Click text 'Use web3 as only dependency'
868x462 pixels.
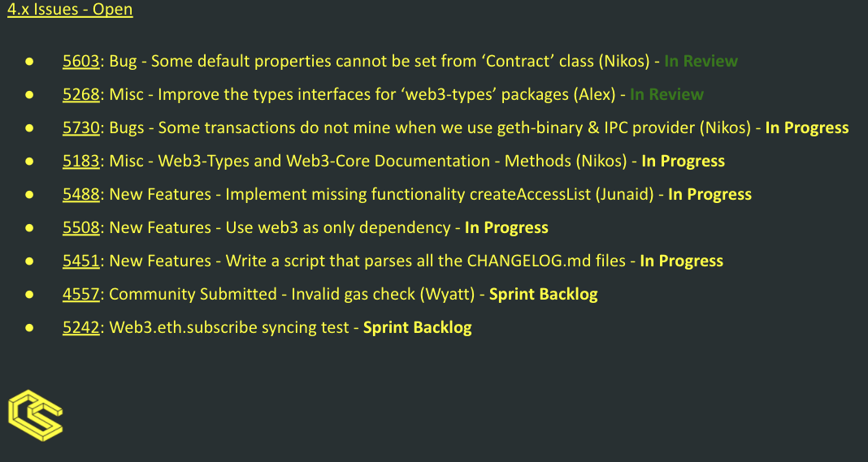pyautogui.click(x=337, y=227)
